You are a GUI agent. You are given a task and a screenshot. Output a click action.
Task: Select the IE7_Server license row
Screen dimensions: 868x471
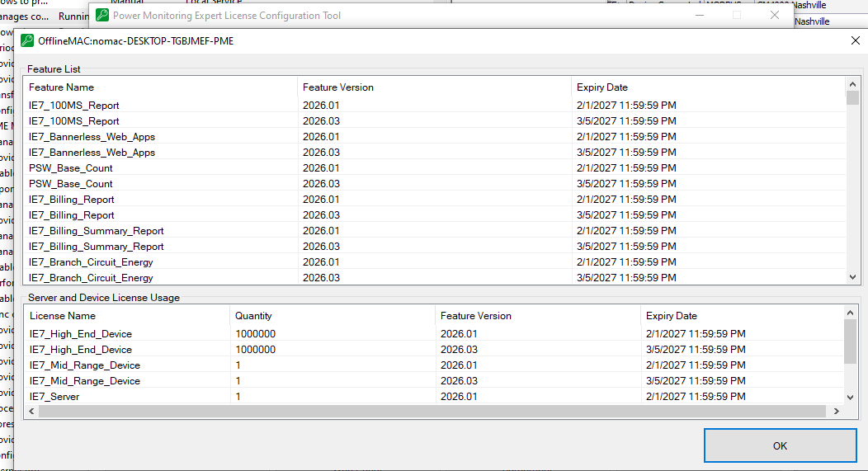pyautogui.click(x=434, y=396)
